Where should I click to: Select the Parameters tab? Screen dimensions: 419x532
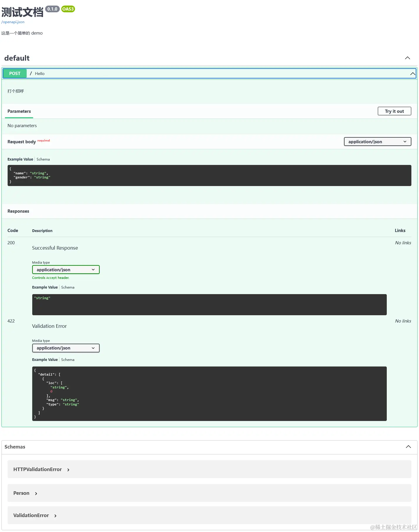pos(19,111)
